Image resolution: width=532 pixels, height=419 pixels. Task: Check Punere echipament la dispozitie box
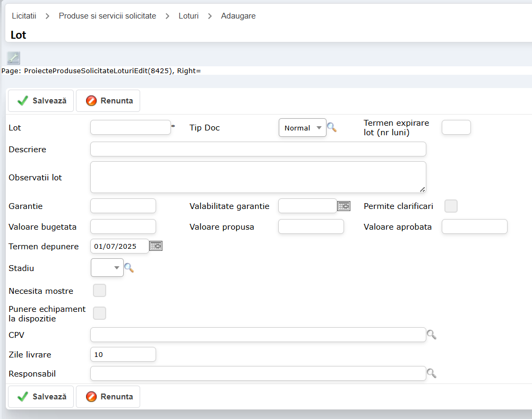[x=99, y=313]
